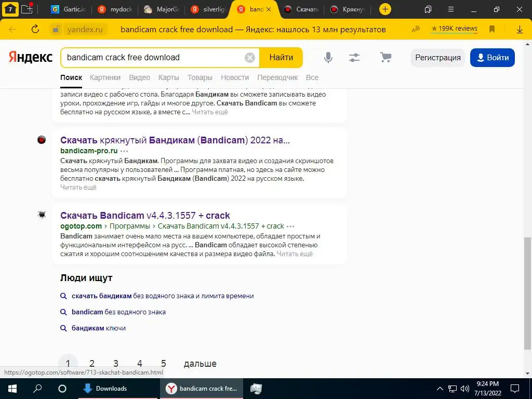Click the Войти login button
The image size is (532, 399).
493,58
